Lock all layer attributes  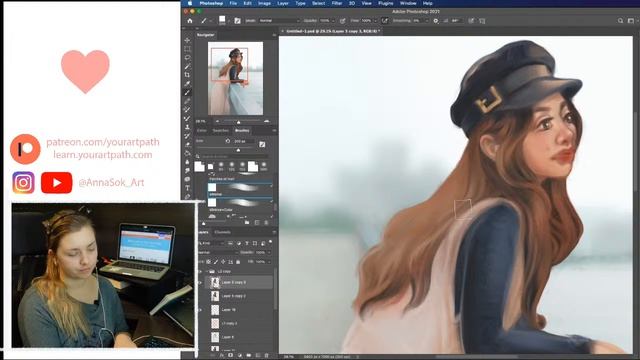238,262
